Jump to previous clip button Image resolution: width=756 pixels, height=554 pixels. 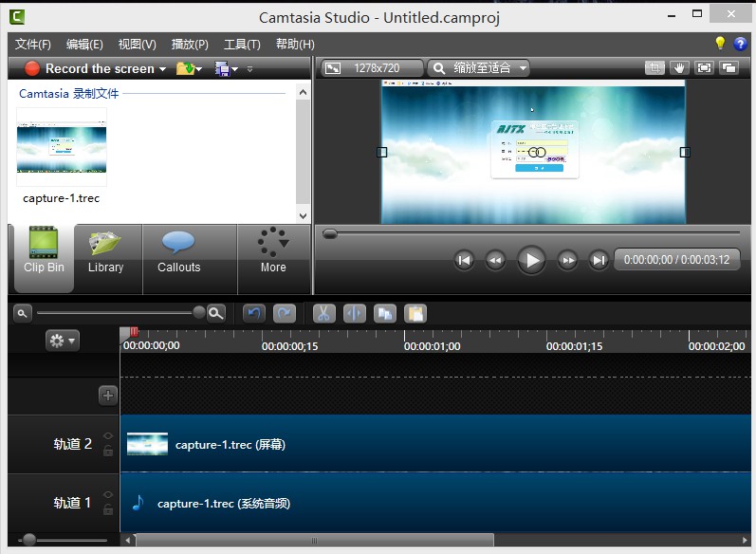pos(464,260)
